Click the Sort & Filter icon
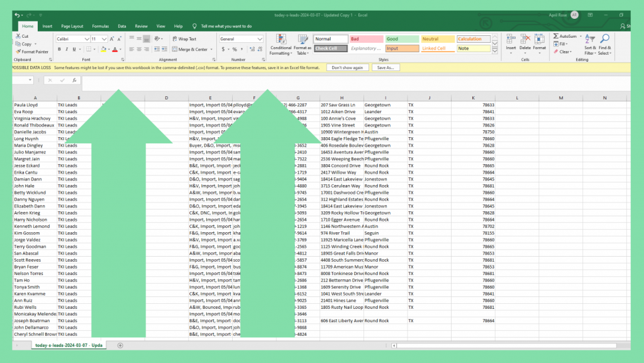 [x=590, y=39]
